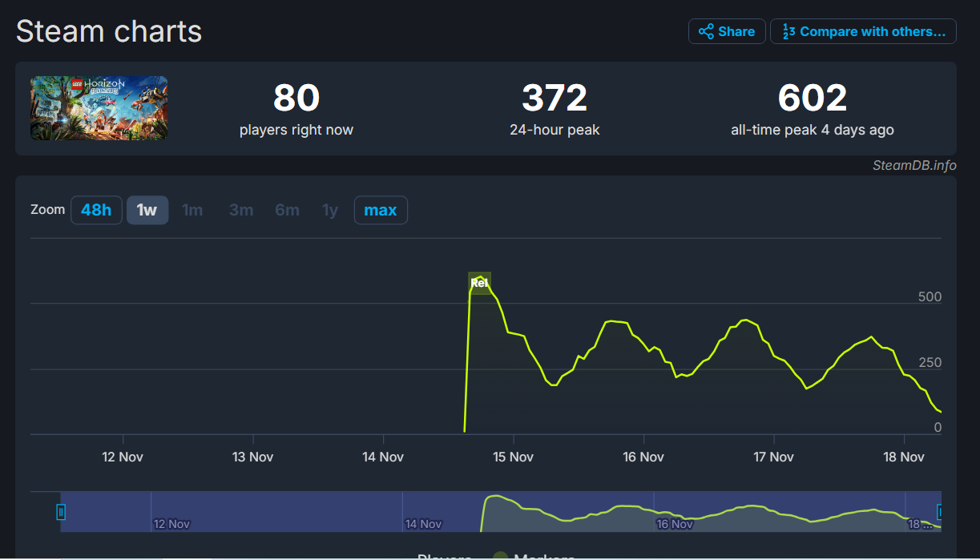
Task: Select the 1w zoom range
Action: [147, 211]
